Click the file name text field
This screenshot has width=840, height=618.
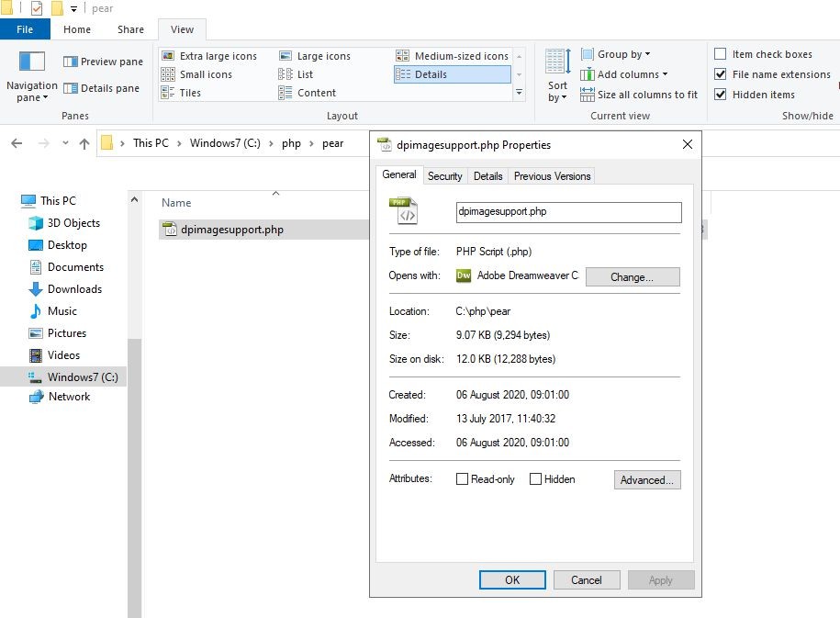coord(568,212)
